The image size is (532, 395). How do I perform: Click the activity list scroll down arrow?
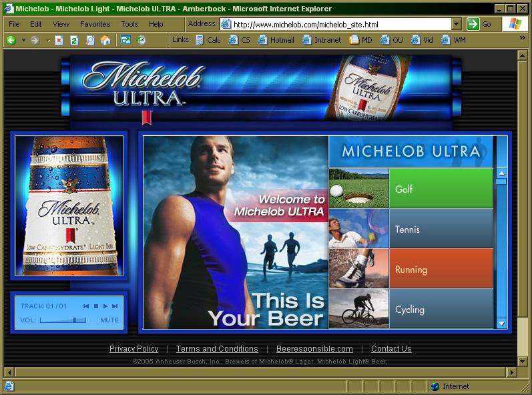point(501,324)
